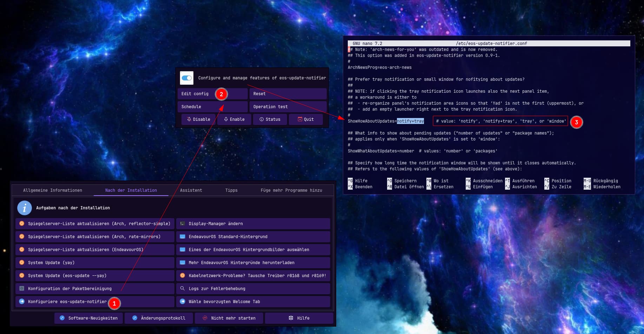
Task: Open Software-Neuigkeiten
Action: [x=88, y=318]
